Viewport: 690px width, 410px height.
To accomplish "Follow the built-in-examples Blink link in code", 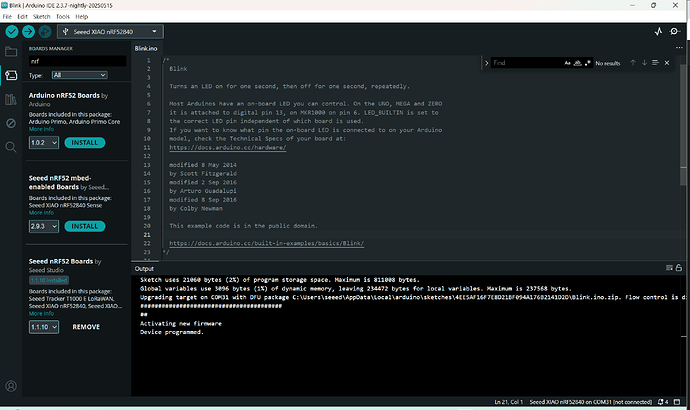I will [266, 243].
